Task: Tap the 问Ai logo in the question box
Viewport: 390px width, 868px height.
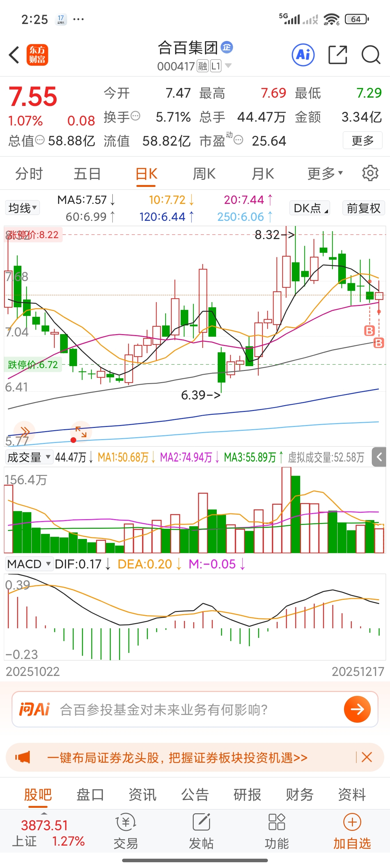Action: click(x=34, y=709)
